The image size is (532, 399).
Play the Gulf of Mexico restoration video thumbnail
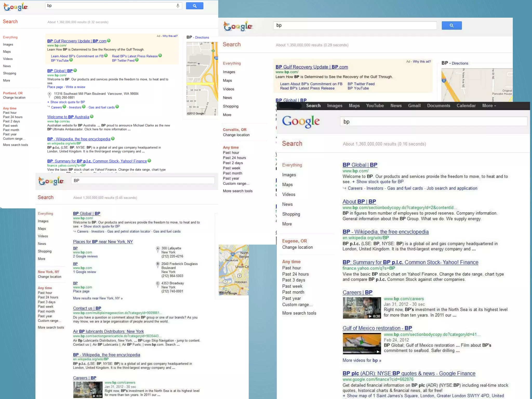pos(362,343)
